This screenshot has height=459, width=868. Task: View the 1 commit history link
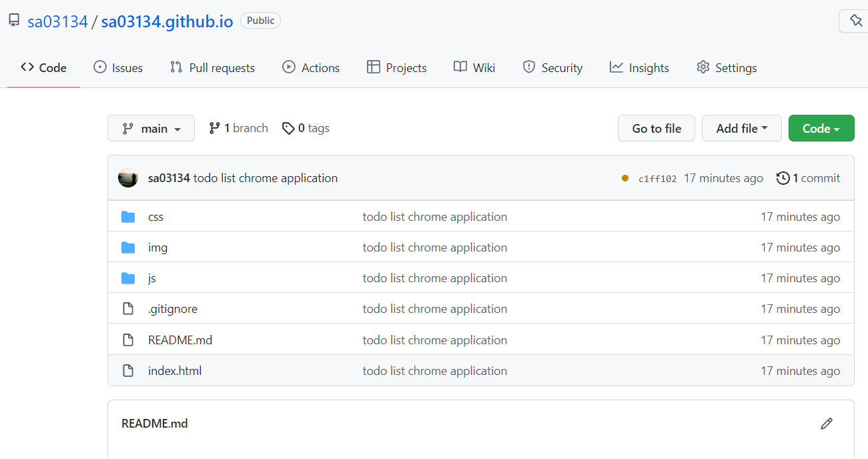pyautogui.click(x=809, y=178)
